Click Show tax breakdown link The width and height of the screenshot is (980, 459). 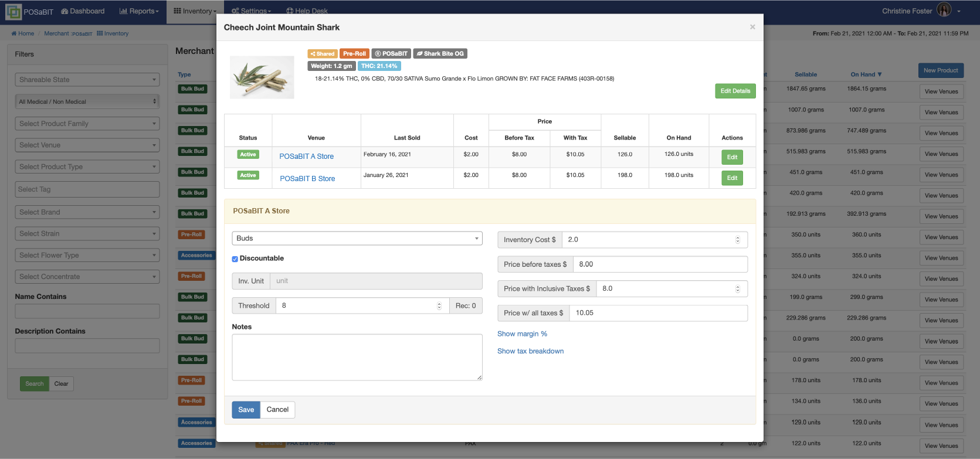(530, 351)
